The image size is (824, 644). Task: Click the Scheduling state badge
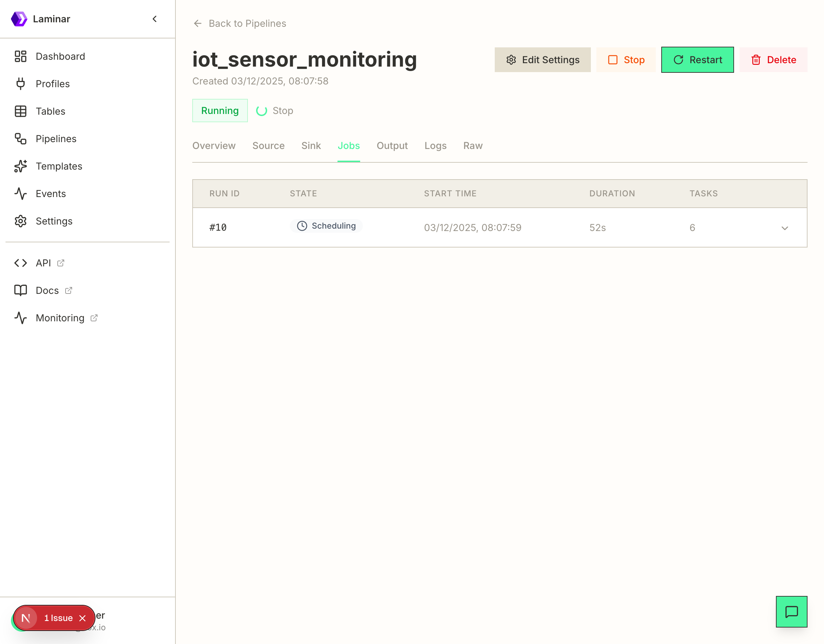(326, 226)
